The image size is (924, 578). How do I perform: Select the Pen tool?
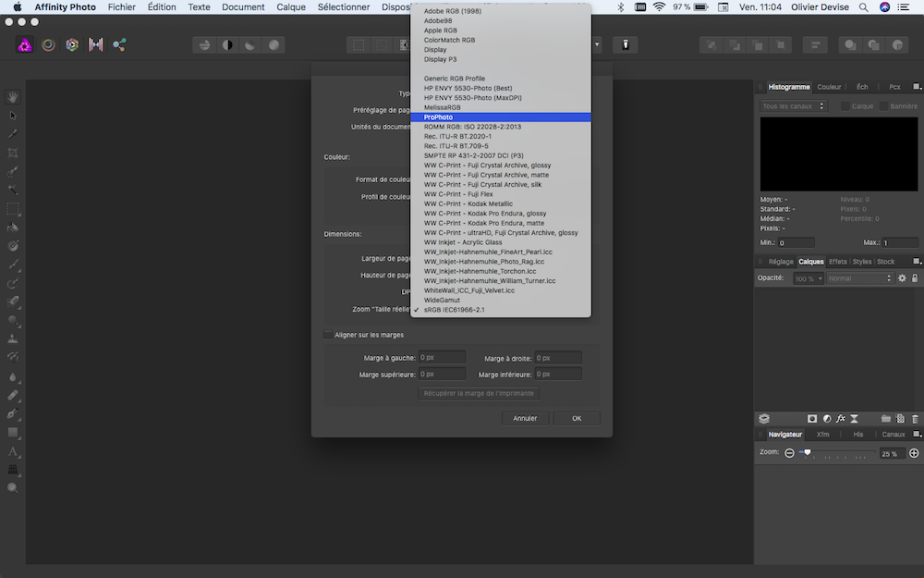(12, 414)
